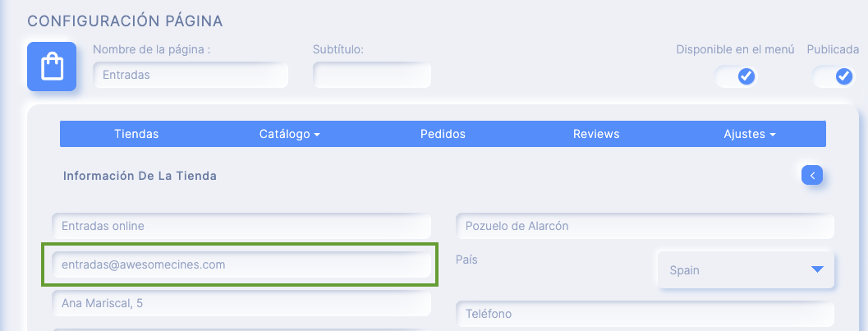Click the País dropdown triangle arrow
The width and height of the screenshot is (868, 331).
pos(817,269)
